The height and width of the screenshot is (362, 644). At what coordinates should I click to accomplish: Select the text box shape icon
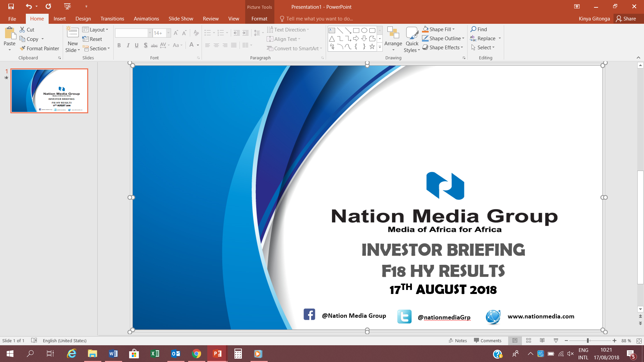[332, 31]
